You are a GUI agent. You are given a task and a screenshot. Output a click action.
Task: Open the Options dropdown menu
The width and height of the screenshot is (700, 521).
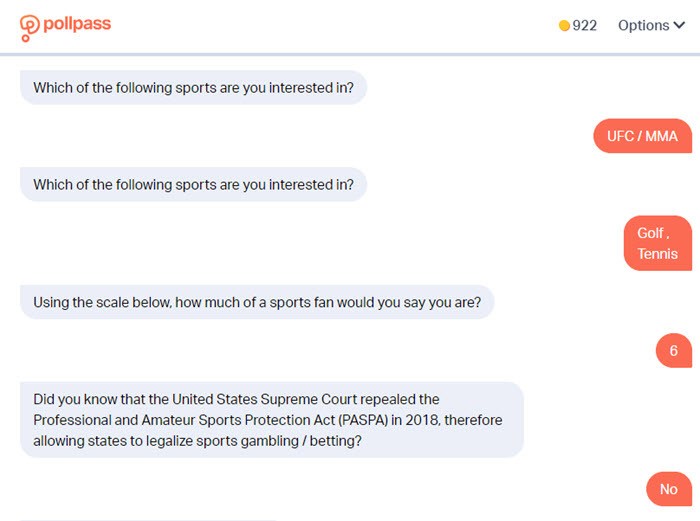click(651, 25)
